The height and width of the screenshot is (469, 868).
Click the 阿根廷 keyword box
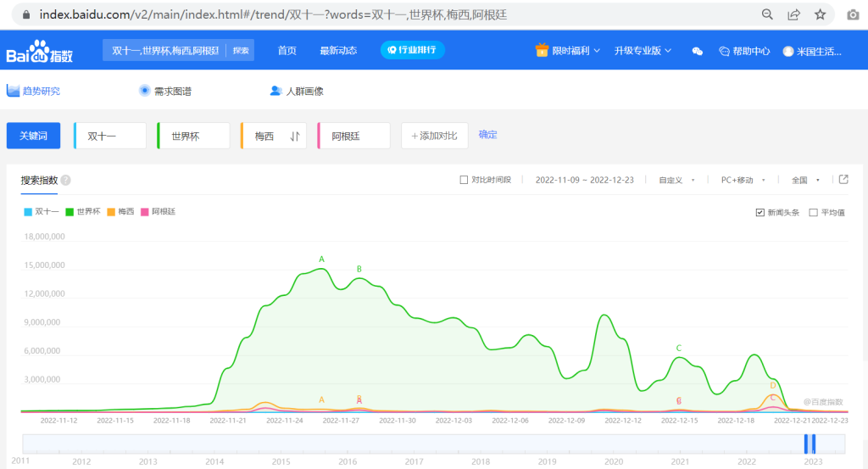[x=354, y=136]
